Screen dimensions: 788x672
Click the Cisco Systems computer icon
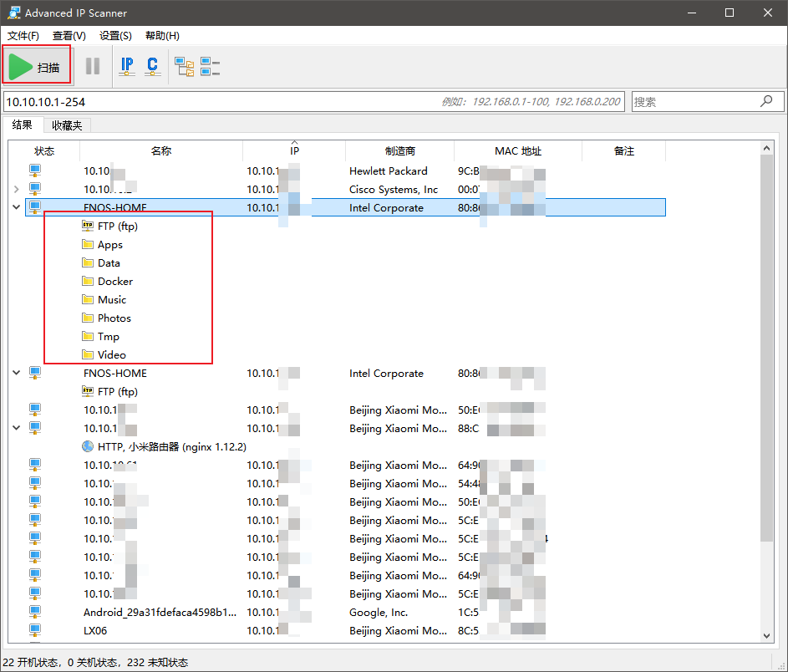tap(34, 189)
